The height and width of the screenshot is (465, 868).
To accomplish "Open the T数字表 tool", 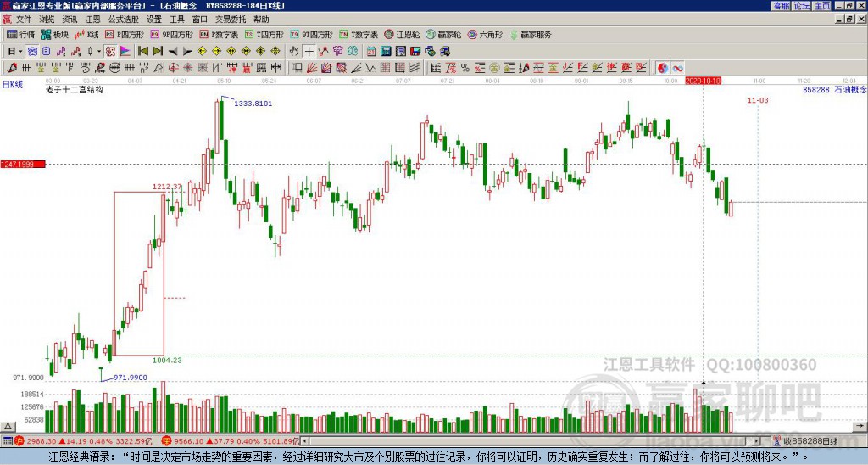I will [359, 34].
